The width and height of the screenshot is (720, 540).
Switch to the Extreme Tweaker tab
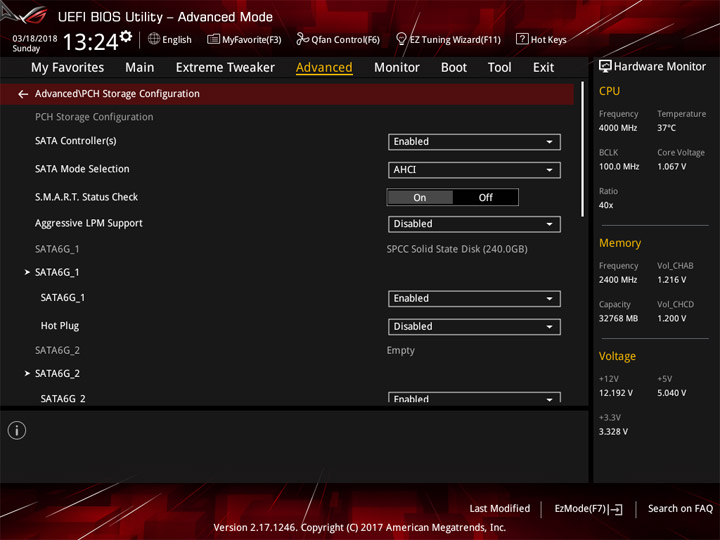225,68
